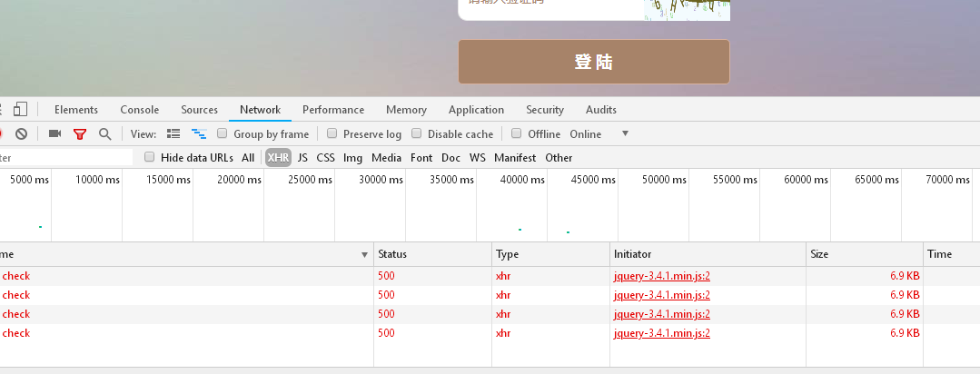Sort by the Initiator column header
The image size is (980, 374).
click(x=708, y=254)
